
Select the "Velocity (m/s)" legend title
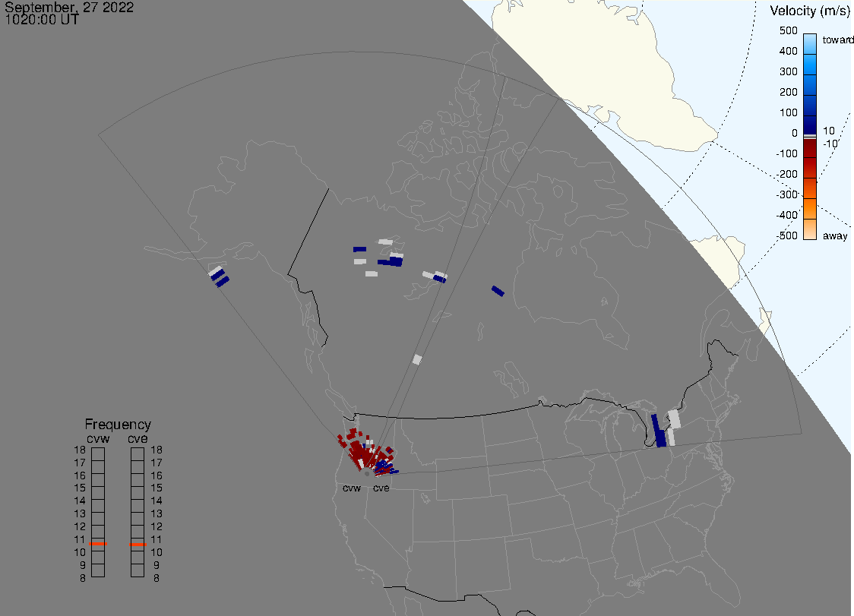coord(810,11)
